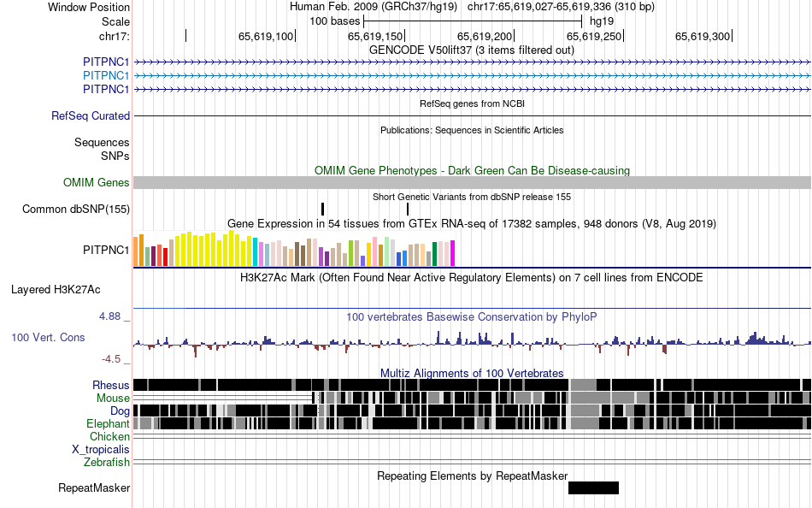Click the 'SNPs' track label

click(x=115, y=156)
